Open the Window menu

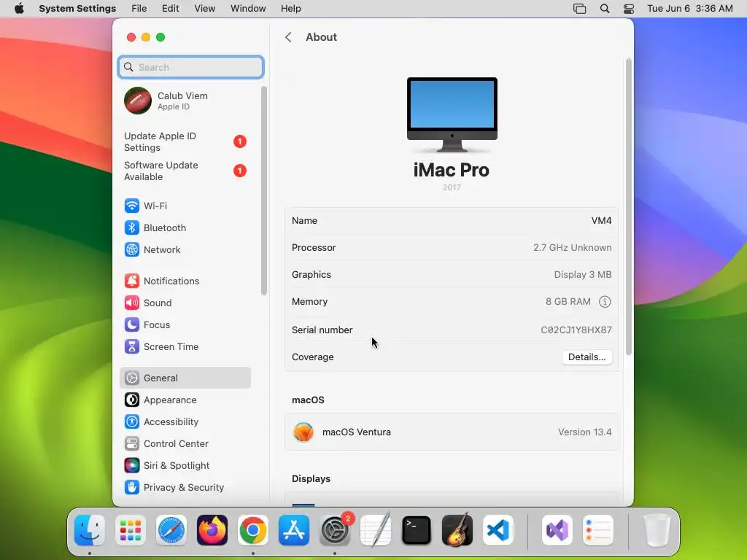point(248,9)
